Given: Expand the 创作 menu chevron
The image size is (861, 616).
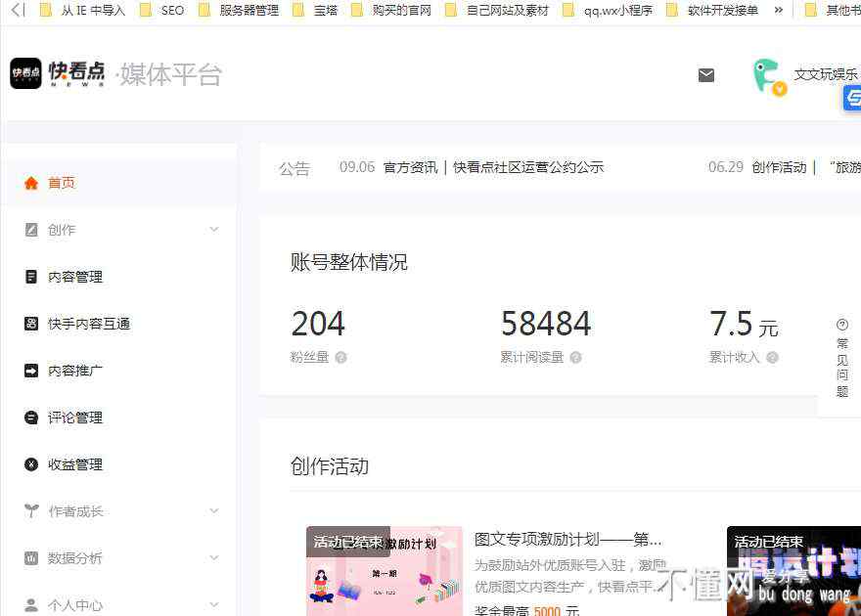Looking at the screenshot, I should pyautogui.click(x=214, y=229).
